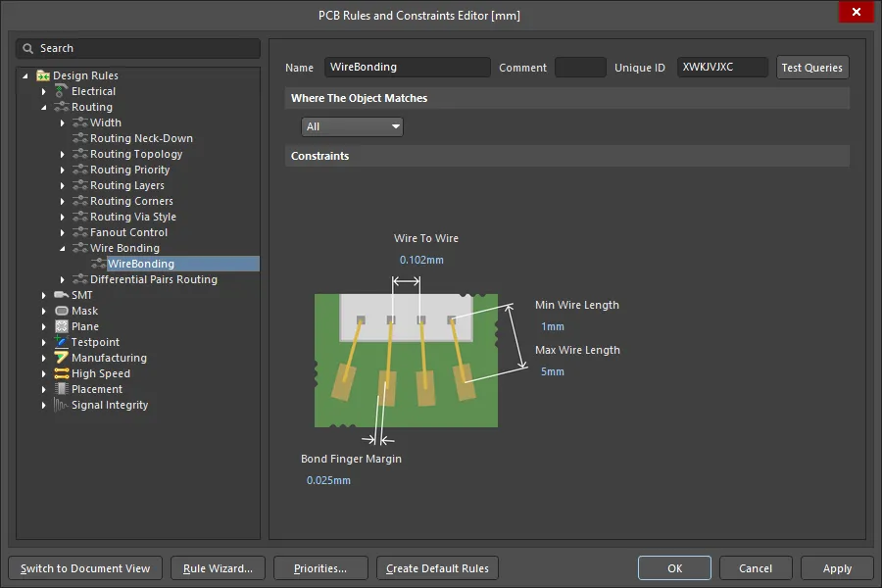Click the rule Name input field
The image size is (882, 588).
tap(407, 68)
